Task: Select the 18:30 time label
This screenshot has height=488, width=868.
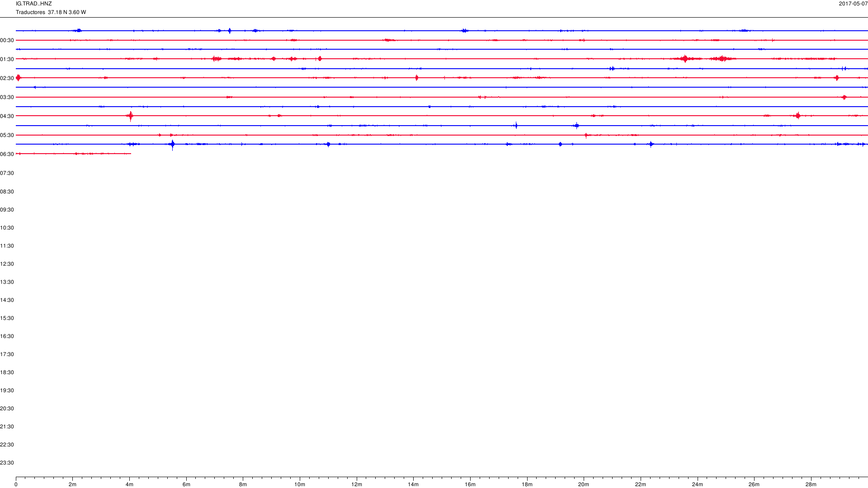Action: 7,372
